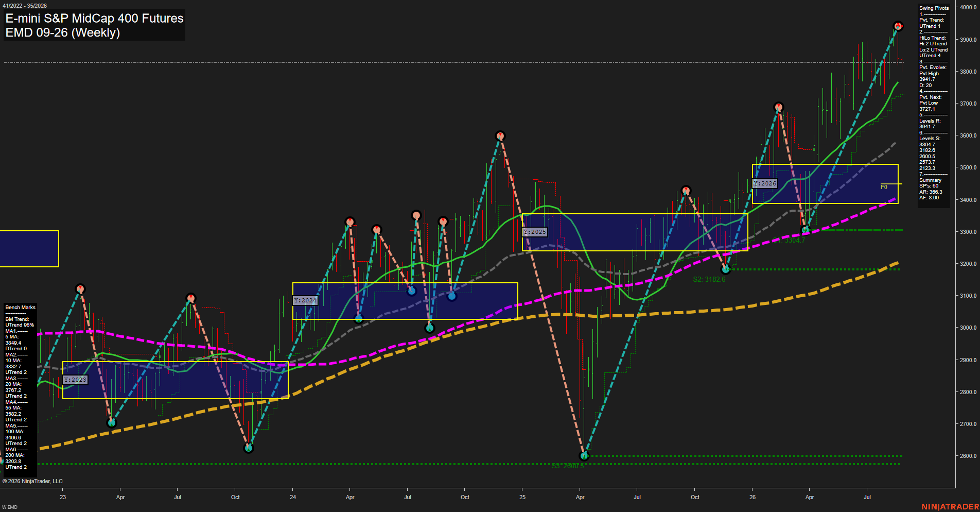Select the 2573.7 support level value

927,162
